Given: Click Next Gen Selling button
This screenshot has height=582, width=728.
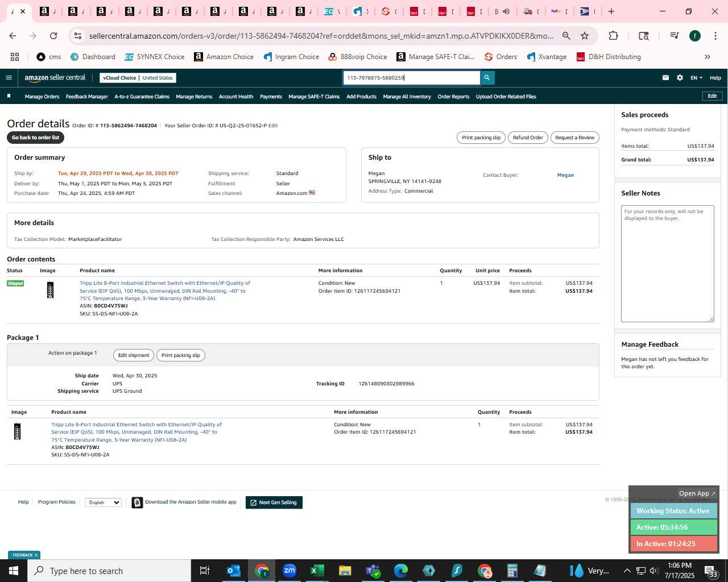Looking at the screenshot, I should (274, 502).
